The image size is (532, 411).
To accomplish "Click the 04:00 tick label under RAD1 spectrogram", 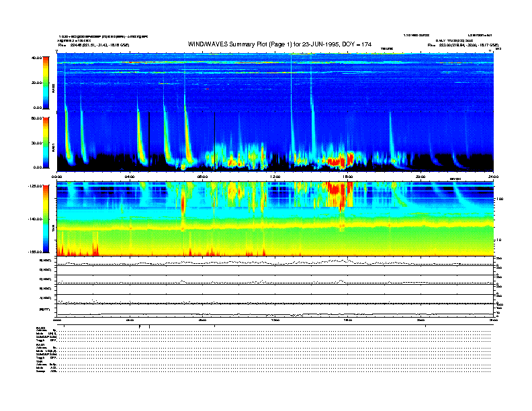I will pos(130,177).
